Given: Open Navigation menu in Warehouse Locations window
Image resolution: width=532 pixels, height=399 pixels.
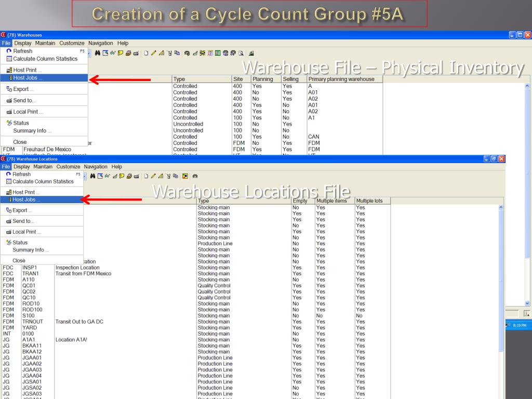Looking at the screenshot, I should pyautogui.click(x=96, y=167).
